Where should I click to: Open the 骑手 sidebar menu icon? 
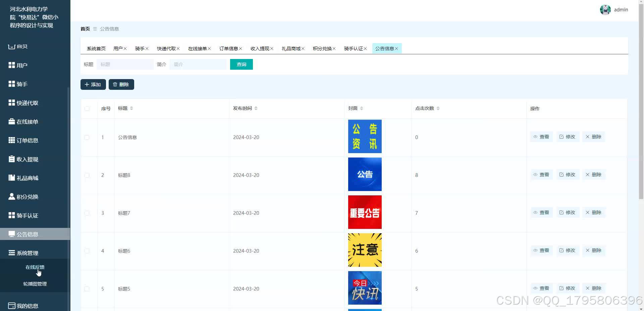(x=12, y=84)
